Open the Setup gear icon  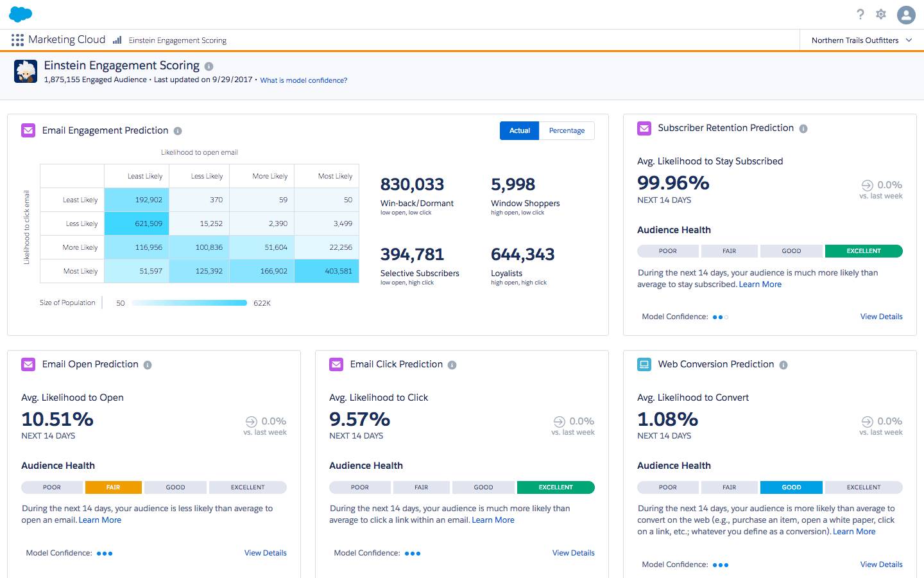[881, 14]
